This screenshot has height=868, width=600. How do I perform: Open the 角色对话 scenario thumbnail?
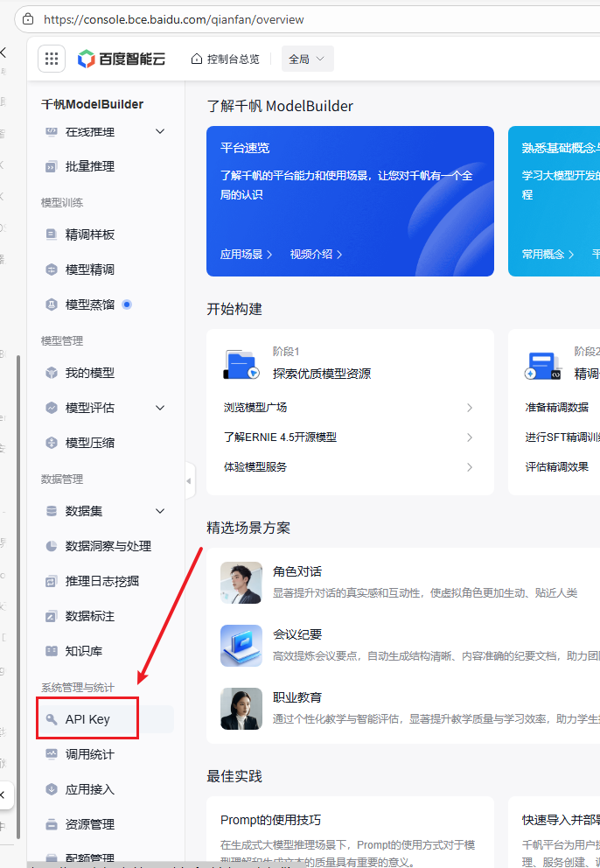click(x=241, y=583)
